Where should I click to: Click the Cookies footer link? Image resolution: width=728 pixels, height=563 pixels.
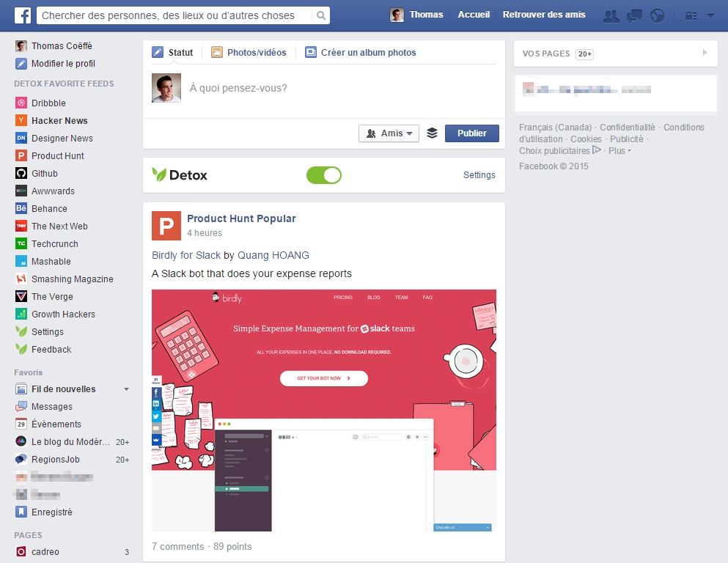click(x=586, y=139)
